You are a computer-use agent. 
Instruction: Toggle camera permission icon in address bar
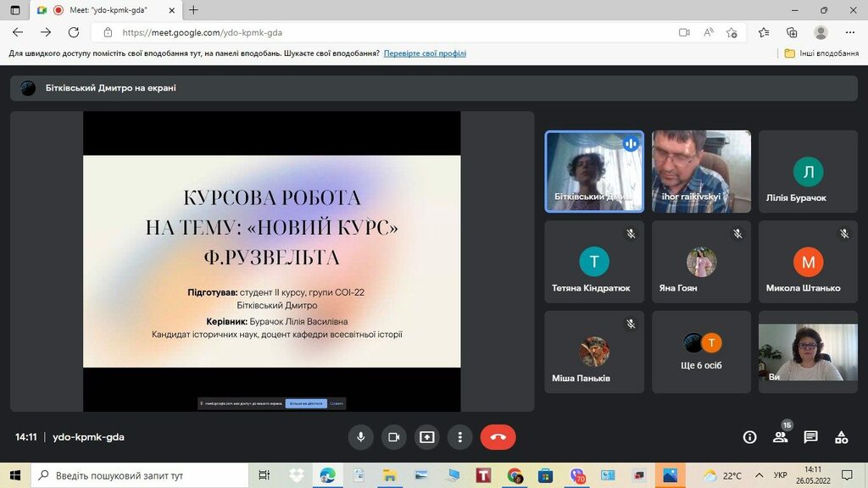coord(684,32)
